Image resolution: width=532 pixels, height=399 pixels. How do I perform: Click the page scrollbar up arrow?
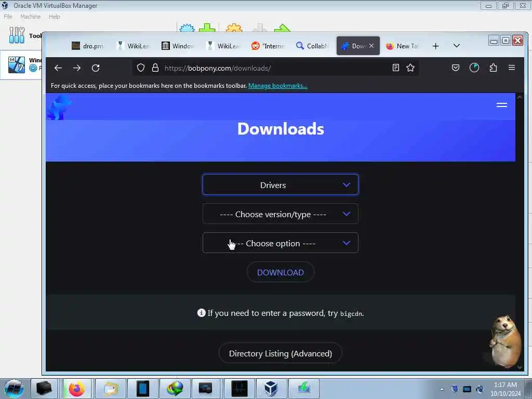pos(520,97)
